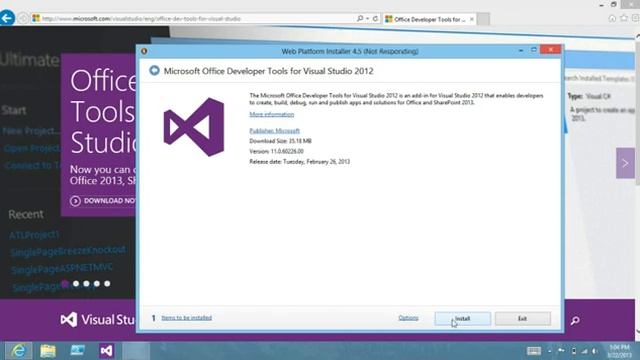Screen dimensions: 640x360
Task: Click the Visual Studio purple logo image
Action: click(194, 127)
